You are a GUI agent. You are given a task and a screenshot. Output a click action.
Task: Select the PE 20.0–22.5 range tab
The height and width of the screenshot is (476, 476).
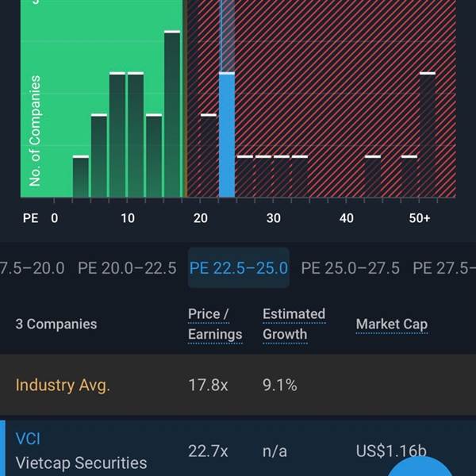pyautogui.click(x=127, y=267)
